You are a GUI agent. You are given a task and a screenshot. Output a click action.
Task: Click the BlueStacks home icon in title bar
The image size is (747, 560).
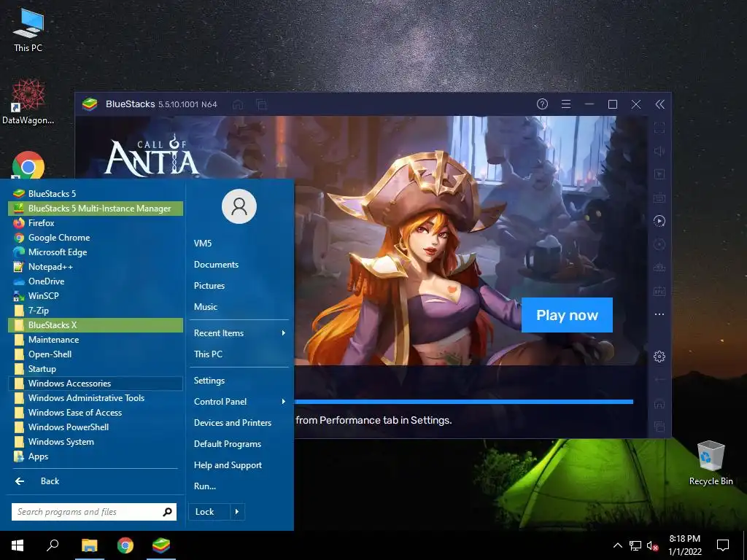click(238, 104)
